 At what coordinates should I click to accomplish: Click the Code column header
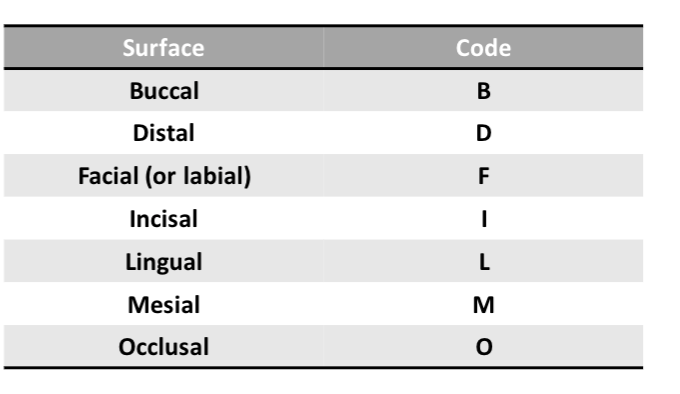(483, 47)
